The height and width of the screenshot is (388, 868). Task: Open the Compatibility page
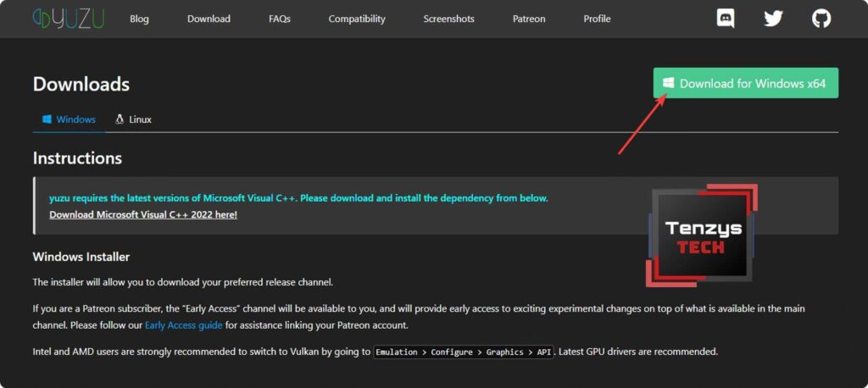pyautogui.click(x=357, y=19)
